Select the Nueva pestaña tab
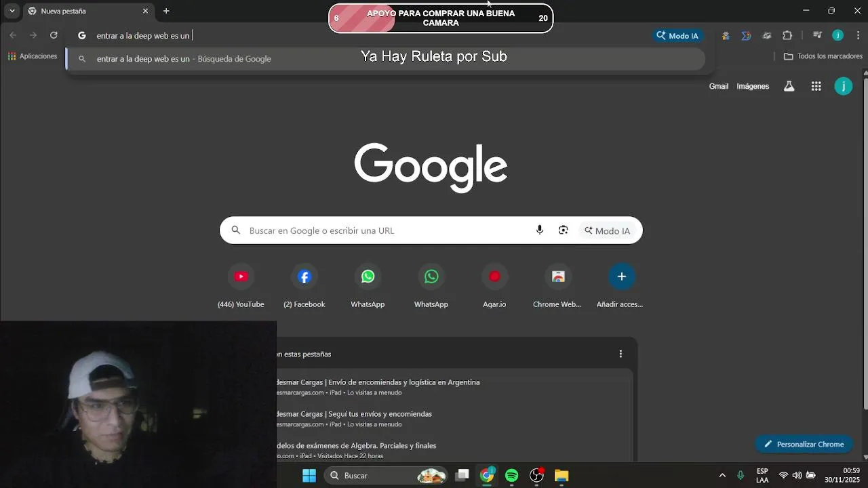 pyautogui.click(x=88, y=11)
